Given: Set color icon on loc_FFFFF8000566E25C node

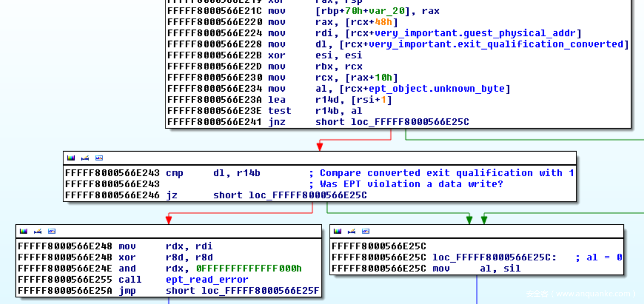Looking at the screenshot, I should (x=338, y=231).
